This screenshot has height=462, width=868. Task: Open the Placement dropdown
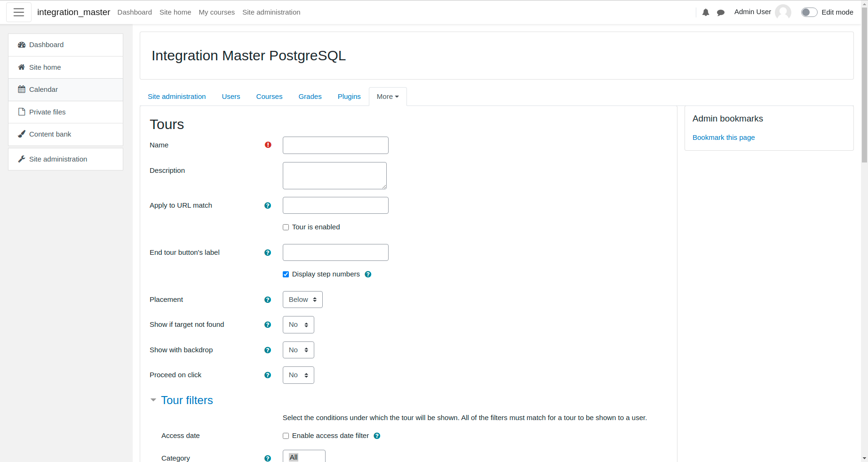click(303, 300)
